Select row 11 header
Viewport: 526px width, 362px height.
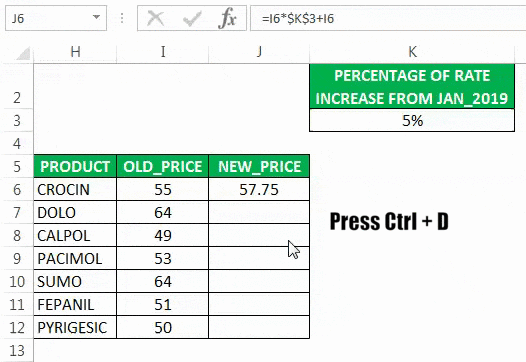pos(17,304)
